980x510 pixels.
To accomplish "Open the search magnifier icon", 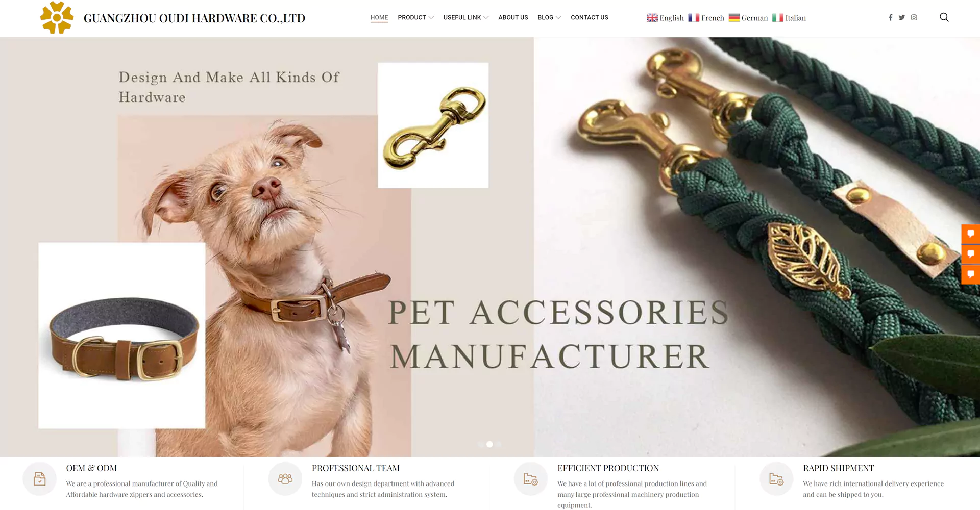I will (944, 17).
